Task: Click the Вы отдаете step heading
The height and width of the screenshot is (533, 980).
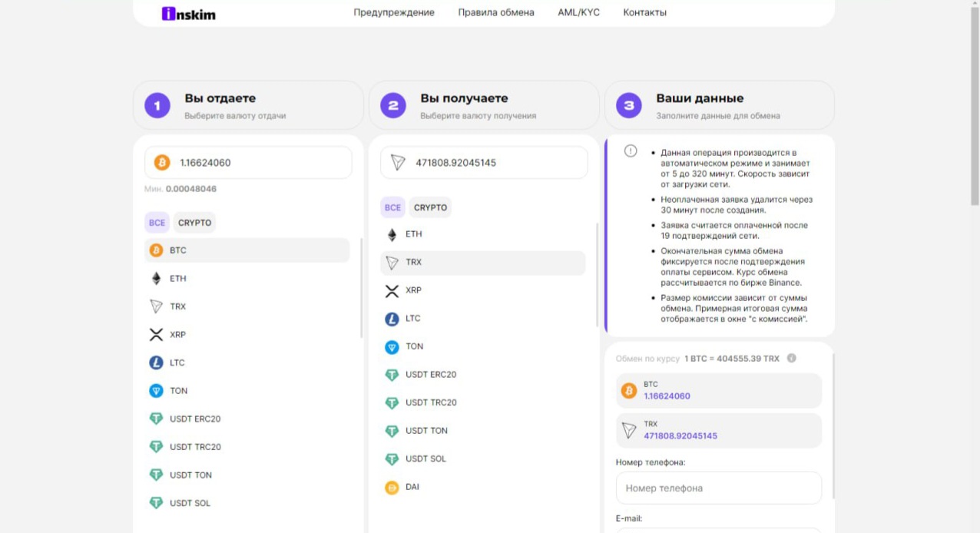Action: click(220, 98)
